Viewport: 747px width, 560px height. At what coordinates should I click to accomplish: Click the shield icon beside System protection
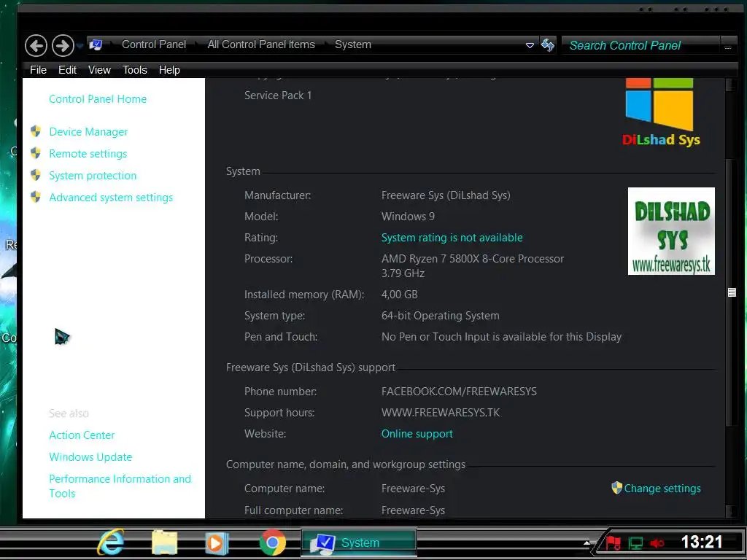pyautogui.click(x=36, y=175)
